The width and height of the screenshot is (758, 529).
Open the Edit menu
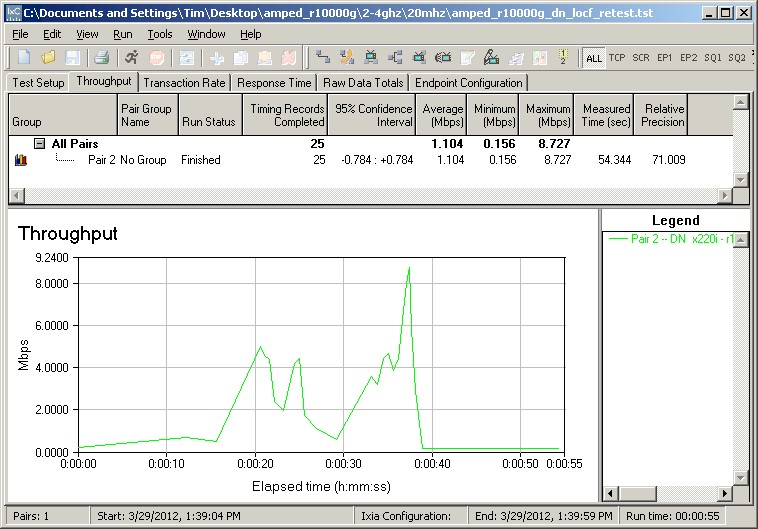point(52,34)
